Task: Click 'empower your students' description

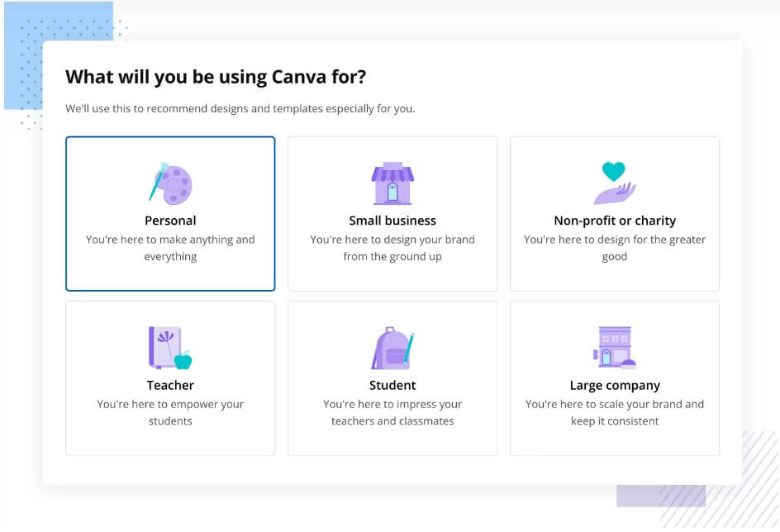Action: click(x=170, y=413)
